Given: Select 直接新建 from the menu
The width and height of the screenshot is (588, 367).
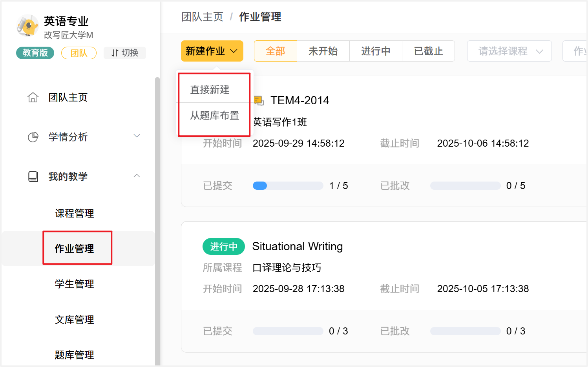Looking at the screenshot, I should pyautogui.click(x=210, y=90).
